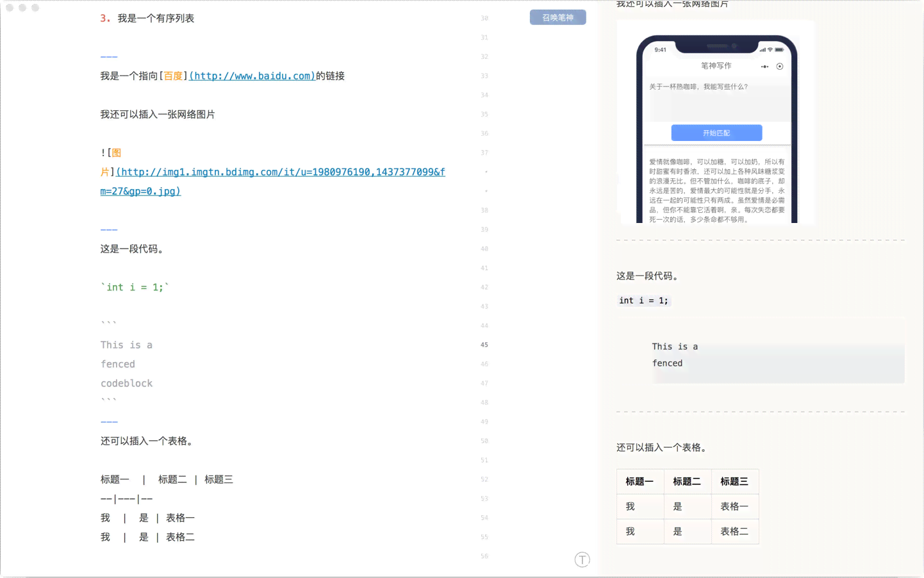Click preview table header 标题一

(x=639, y=481)
